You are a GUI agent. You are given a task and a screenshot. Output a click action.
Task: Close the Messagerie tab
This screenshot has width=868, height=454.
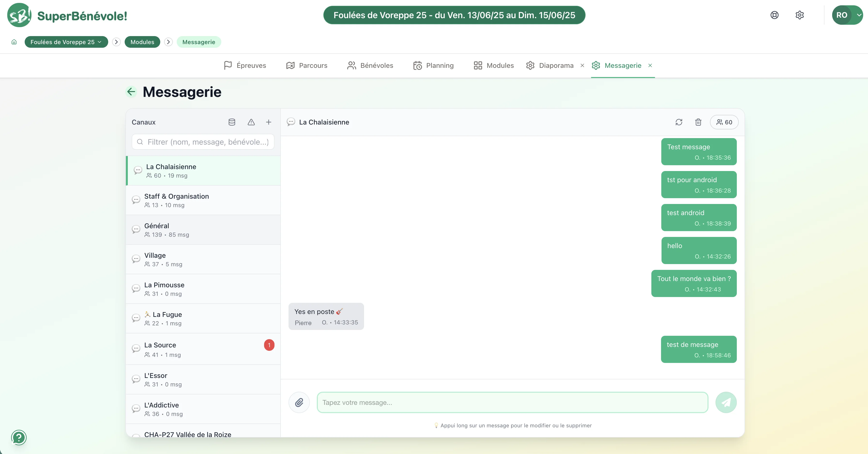tap(650, 65)
